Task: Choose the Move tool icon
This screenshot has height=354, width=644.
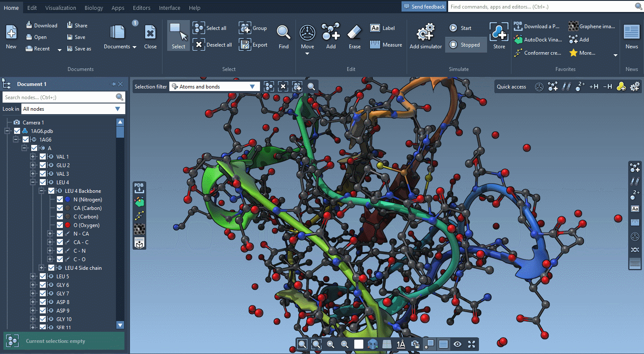Action: pos(307,33)
